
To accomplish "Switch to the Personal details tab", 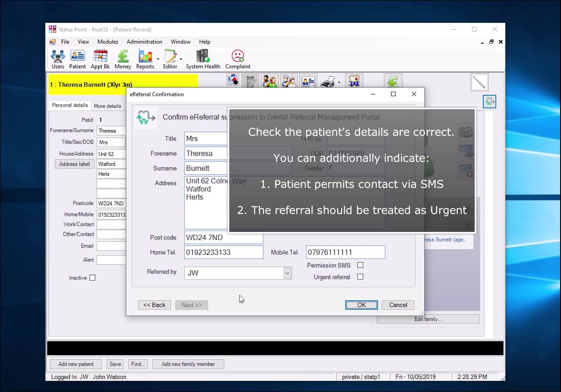I will click(x=70, y=105).
